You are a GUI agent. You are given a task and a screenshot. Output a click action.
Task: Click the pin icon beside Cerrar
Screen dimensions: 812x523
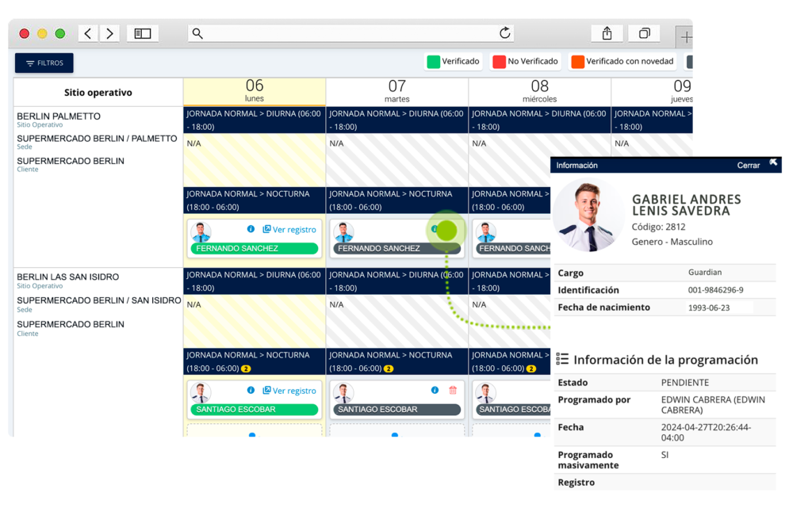[x=773, y=164]
